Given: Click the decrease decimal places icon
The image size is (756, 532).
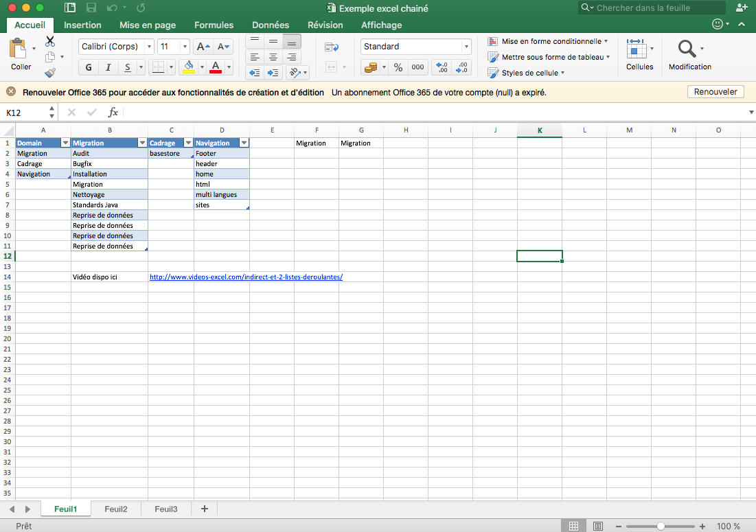Looking at the screenshot, I should coord(461,67).
